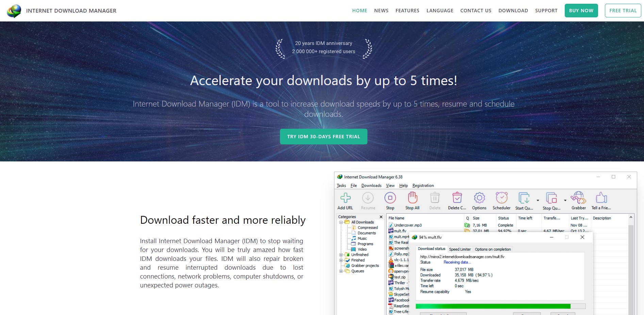The width and height of the screenshot is (644, 315).
Task: Click TRY IDM 30-DAYS FREE TRIAL button
Action: (x=323, y=137)
